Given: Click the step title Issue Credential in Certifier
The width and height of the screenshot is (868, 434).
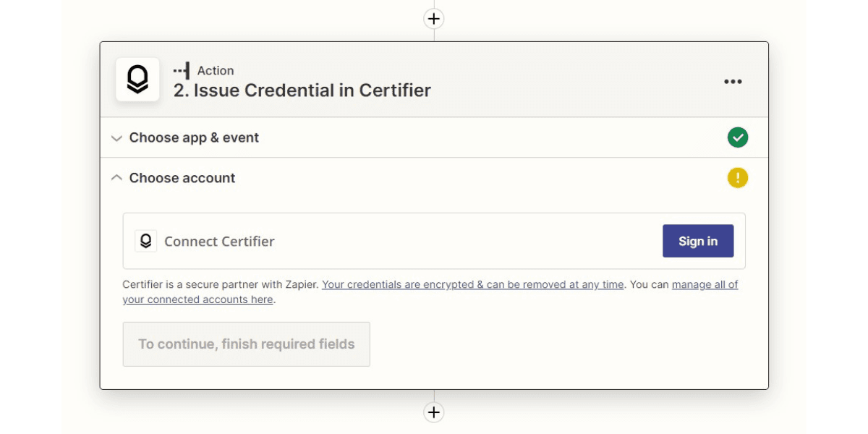Looking at the screenshot, I should (x=302, y=90).
